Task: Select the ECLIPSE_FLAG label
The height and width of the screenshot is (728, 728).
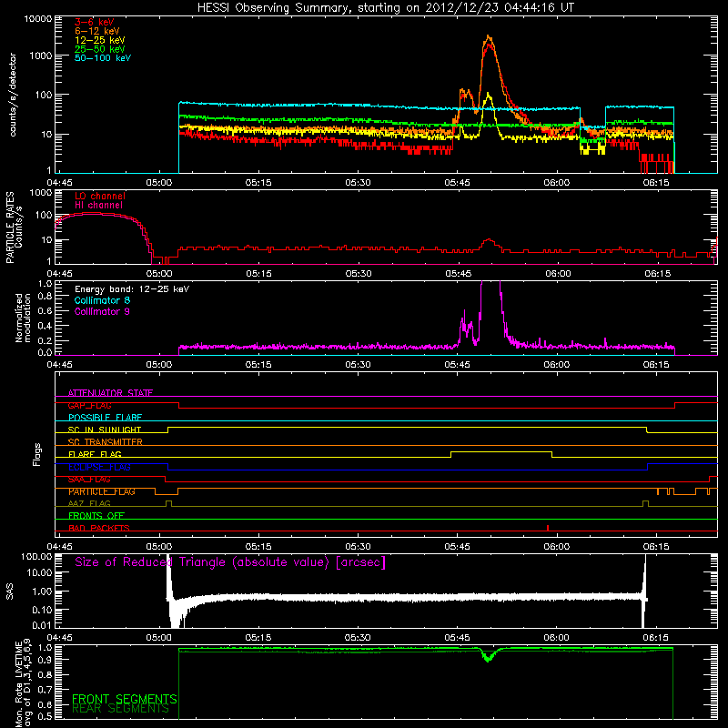Action: 99,467
